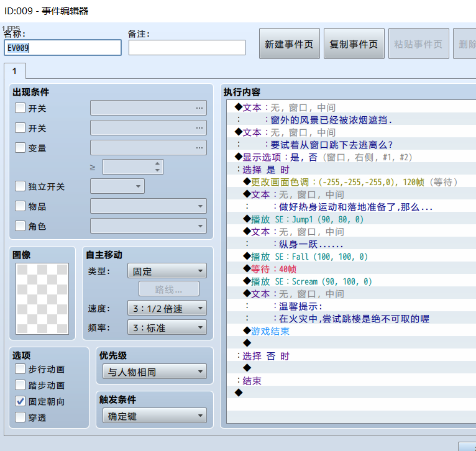The width and height of the screenshot is (476, 451).
Task: Click the first 开关 selector field
Action: [x=148, y=108]
